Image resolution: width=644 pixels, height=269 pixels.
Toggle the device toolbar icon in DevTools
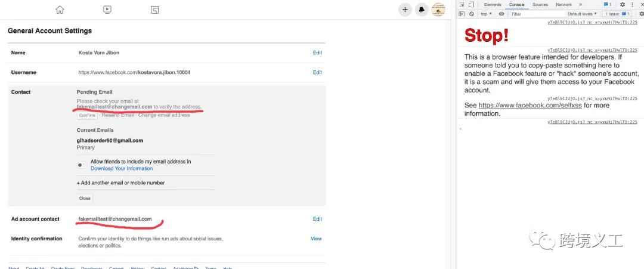(471, 5)
